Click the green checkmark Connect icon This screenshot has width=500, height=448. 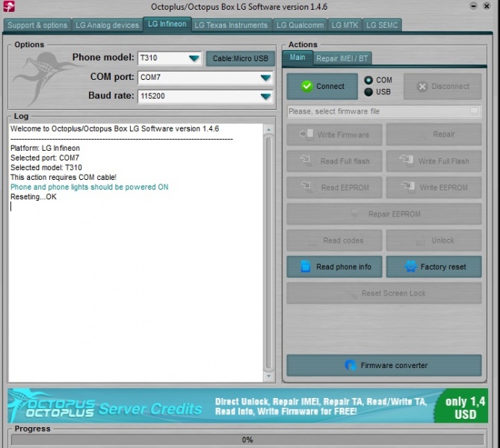[306, 86]
